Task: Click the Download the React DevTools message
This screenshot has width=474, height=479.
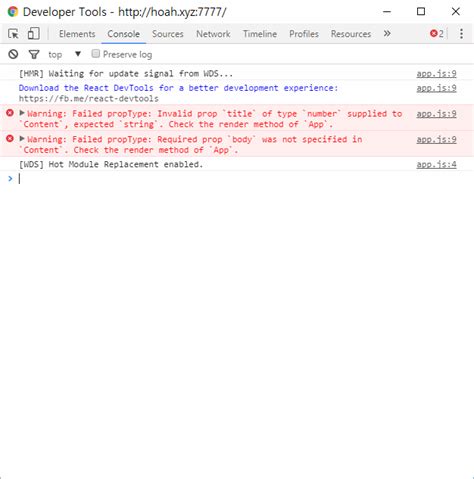Action: pos(178,88)
